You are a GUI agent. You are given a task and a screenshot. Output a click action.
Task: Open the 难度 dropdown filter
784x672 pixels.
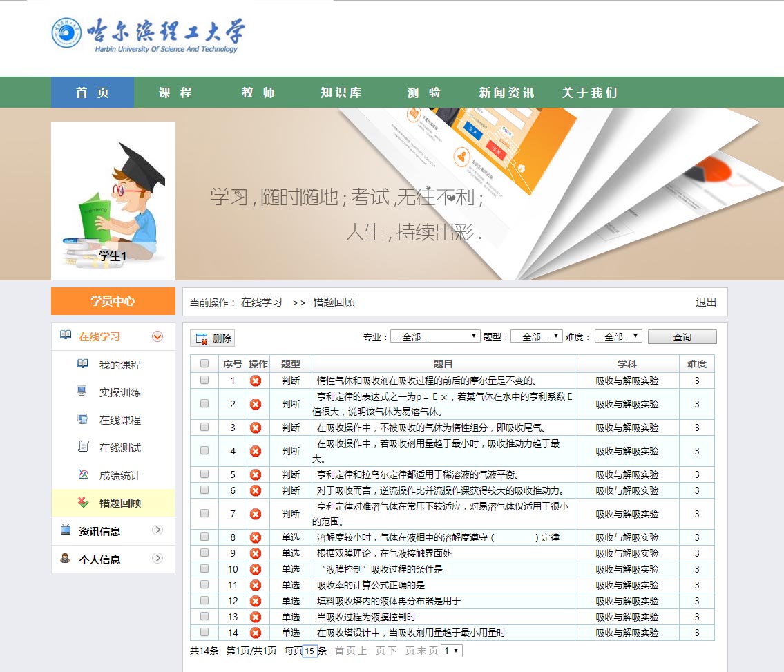point(618,337)
